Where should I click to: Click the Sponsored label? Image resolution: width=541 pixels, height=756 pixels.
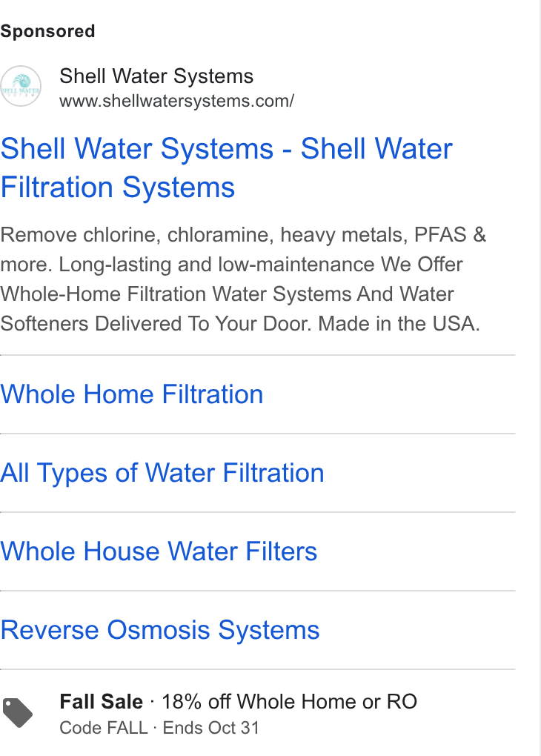(47, 31)
